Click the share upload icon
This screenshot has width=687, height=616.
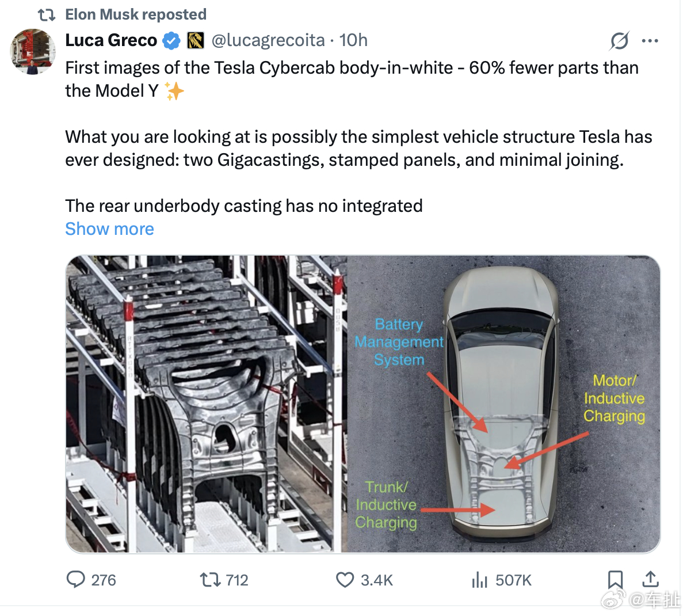click(x=650, y=579)
